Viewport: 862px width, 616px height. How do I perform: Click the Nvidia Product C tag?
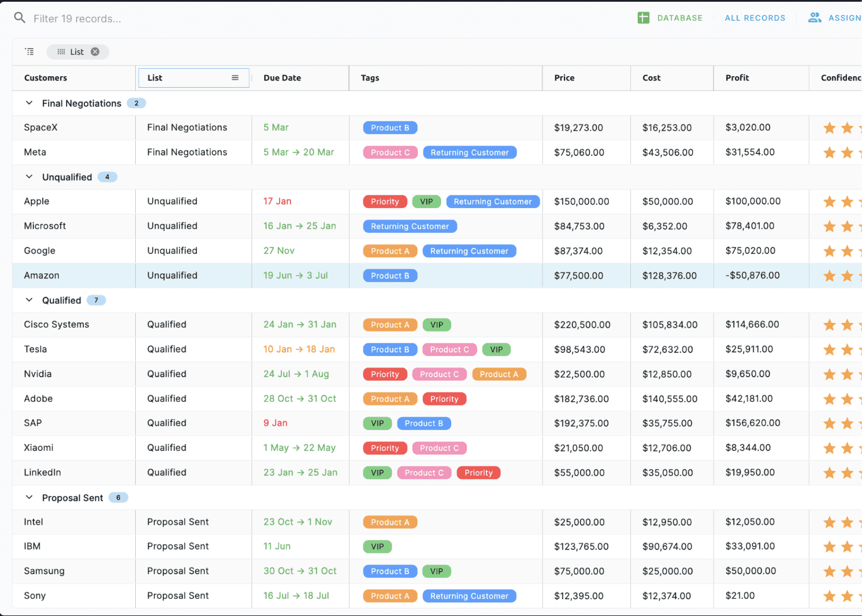pos(439,374)
